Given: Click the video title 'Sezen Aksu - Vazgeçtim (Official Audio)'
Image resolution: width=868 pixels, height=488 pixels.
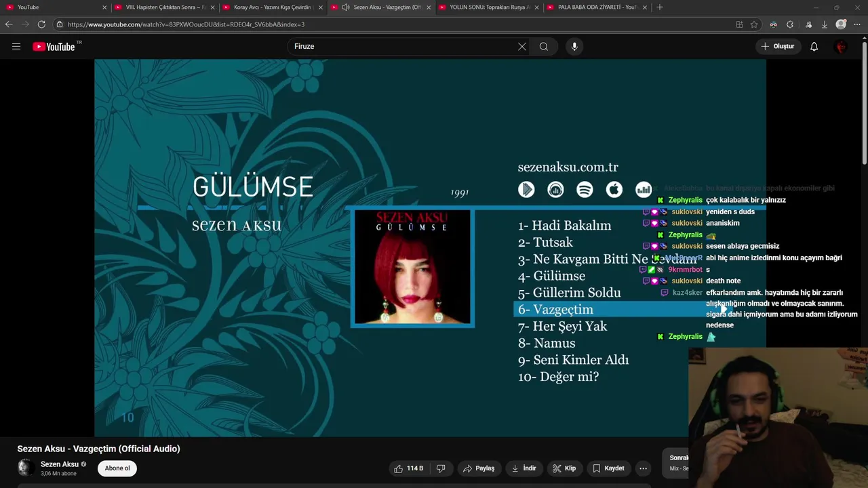Looking at the screenshot, I should point(98,449).
